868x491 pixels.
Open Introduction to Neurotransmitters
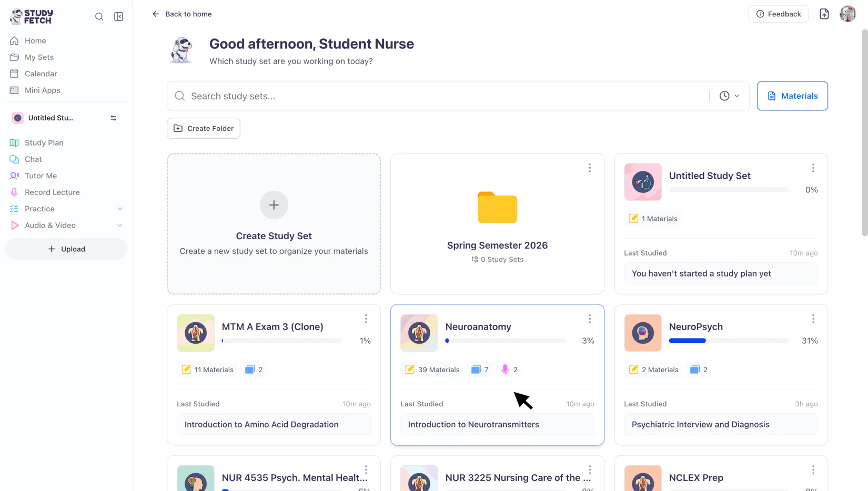point(497,425)
